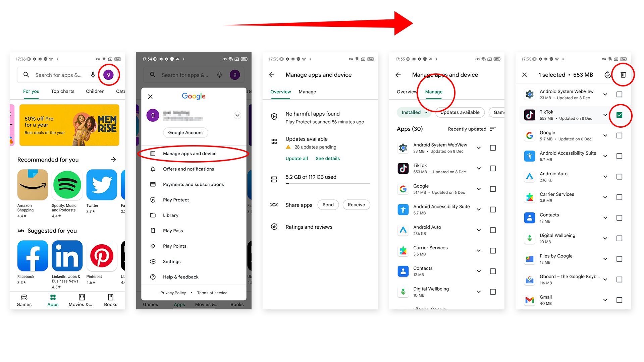Click Gmail app icon in list

click(x=530, y=300)
